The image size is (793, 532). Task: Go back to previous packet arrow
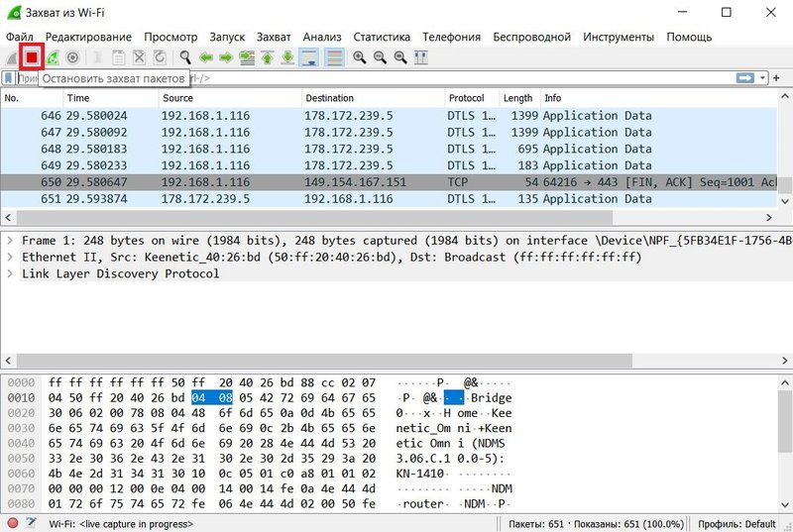pyautogui.click(x=206, y=57)
